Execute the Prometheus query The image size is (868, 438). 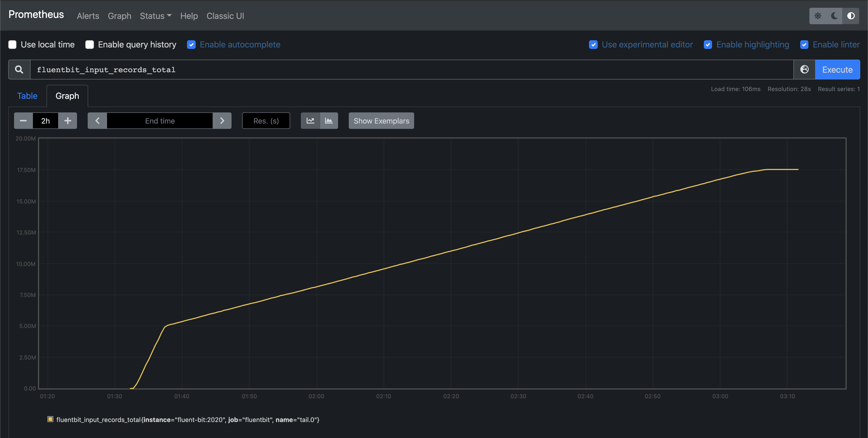tap(838, 69)
